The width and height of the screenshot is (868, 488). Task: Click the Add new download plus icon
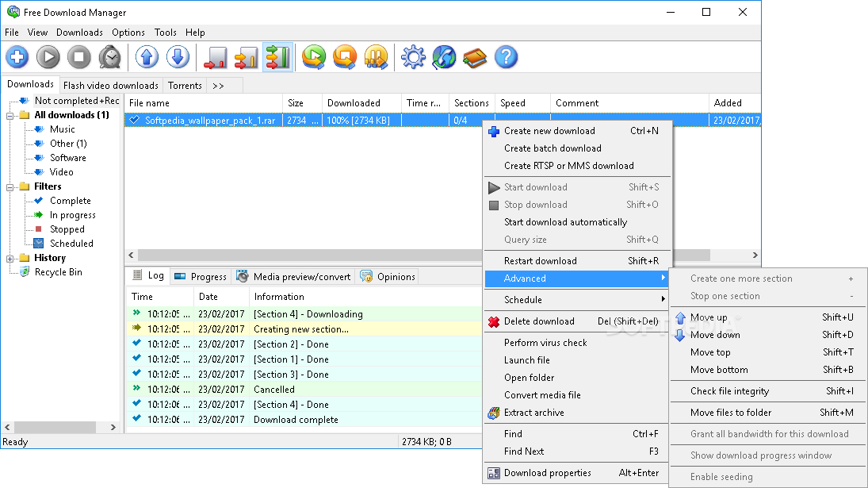coord(17,57)
